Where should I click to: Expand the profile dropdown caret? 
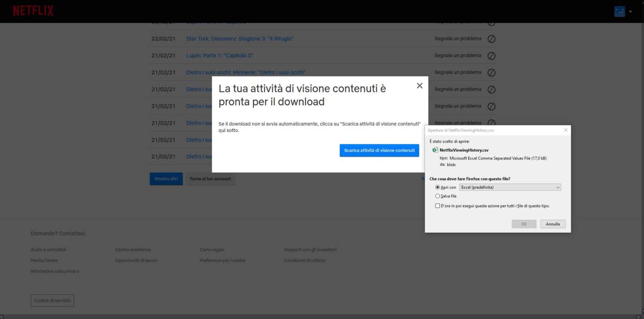[630, 11]
